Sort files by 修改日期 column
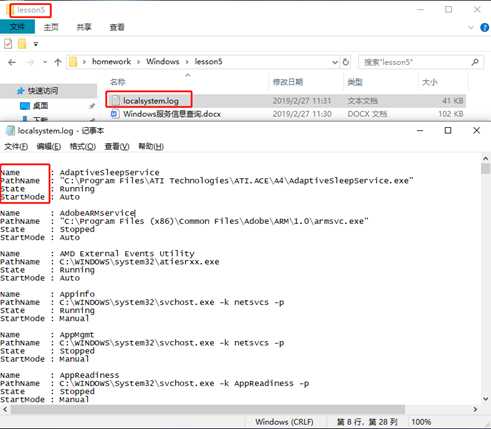Screen dimensions: 491x429 pos(288,82)
